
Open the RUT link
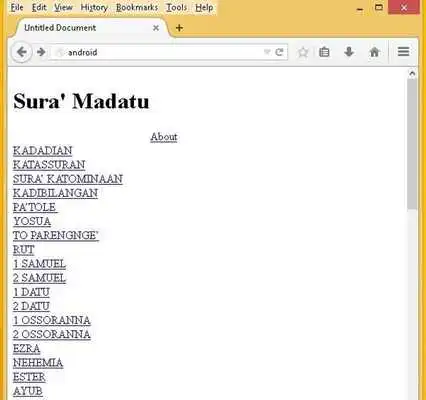(23, 250)
